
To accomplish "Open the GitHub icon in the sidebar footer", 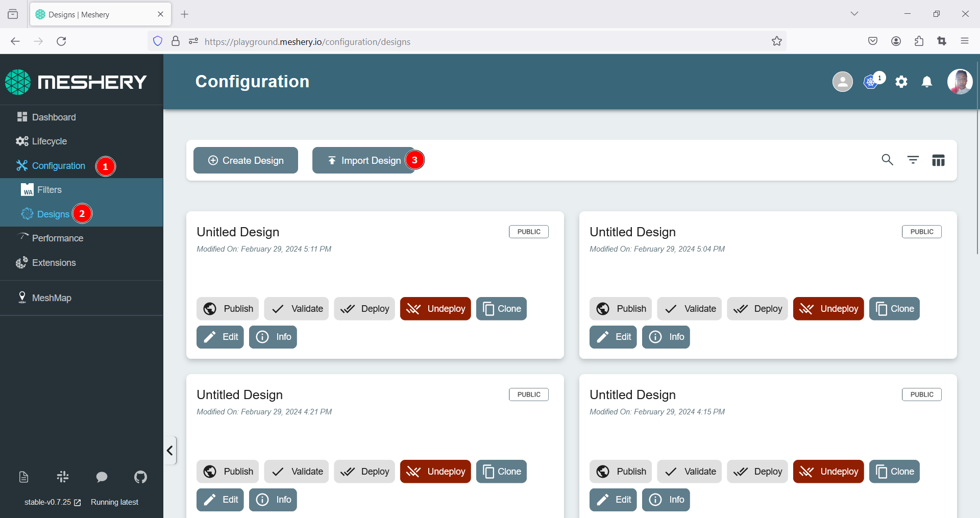I will point(140,477).
